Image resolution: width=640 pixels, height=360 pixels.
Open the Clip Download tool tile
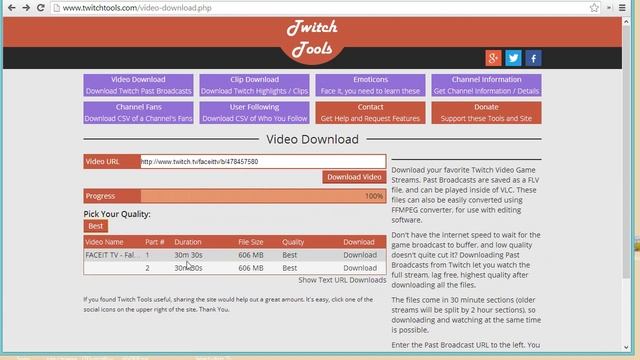coord(254,85)
